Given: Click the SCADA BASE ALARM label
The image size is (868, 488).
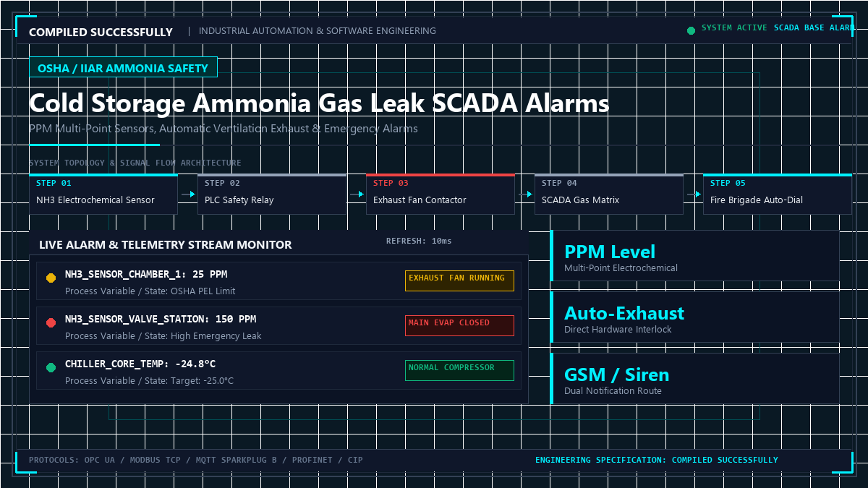Looking at the screenshot, I should [x=814, y=27].
